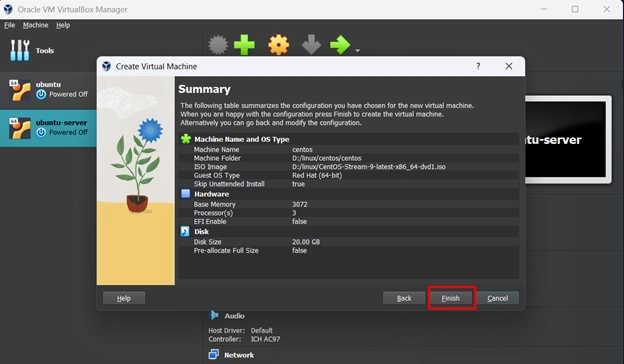Click the VirtualBox Manager title bar icon

coord(8,9)
